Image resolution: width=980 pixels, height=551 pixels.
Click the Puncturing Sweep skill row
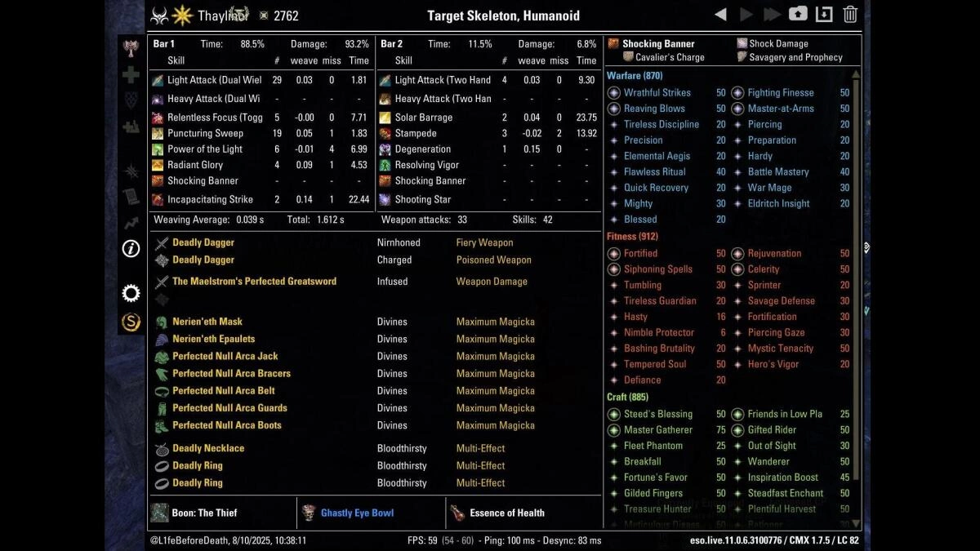(205, 134)
